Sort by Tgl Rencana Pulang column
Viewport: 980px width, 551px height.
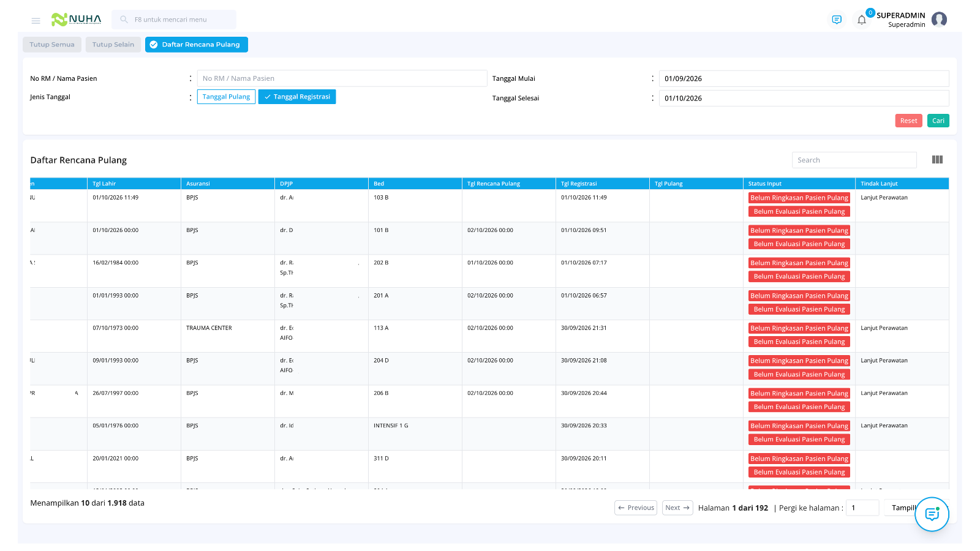[508, 184]
